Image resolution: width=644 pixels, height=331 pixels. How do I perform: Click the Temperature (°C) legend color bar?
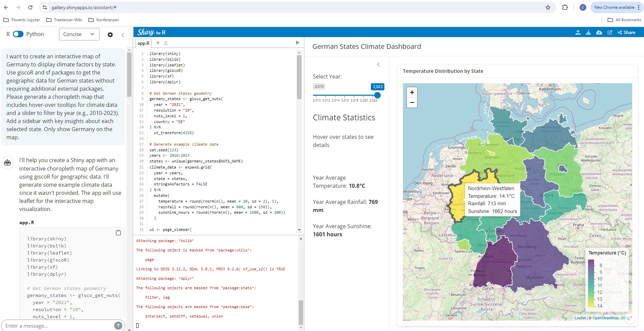[x=591, y=283]
